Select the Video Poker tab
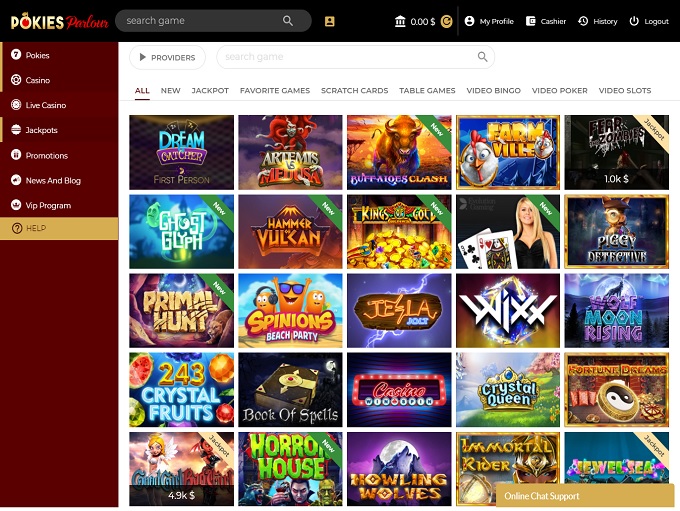Screen dimensions: 680x511 coord(559,91)
